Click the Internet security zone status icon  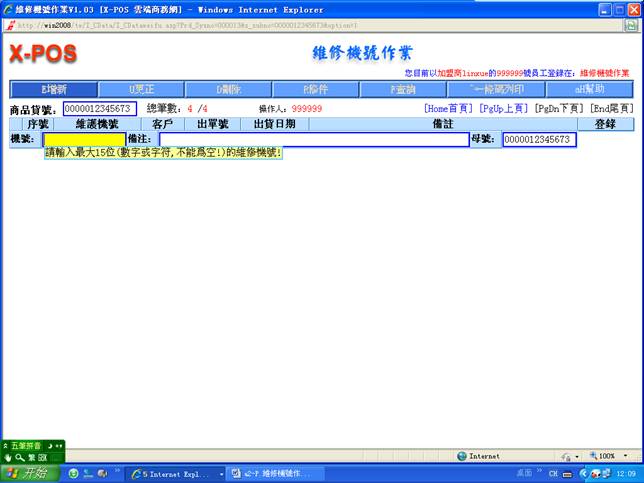(x=478, y=456)
